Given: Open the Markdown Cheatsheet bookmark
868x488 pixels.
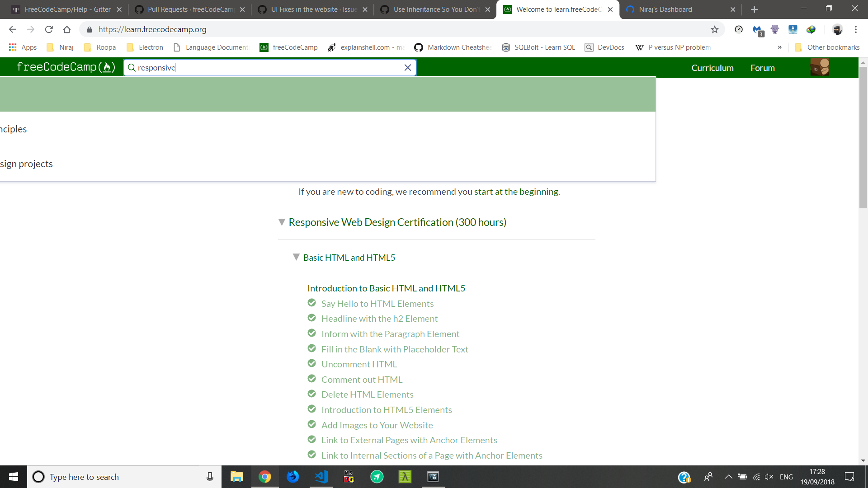Looking at the screenshot, I should point(453,47).
